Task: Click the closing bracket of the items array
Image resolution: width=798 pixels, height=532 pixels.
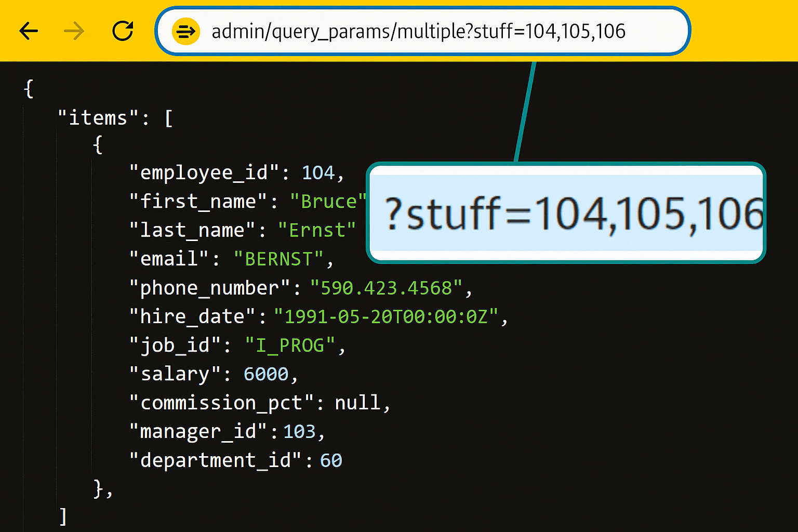Action: 63,515
